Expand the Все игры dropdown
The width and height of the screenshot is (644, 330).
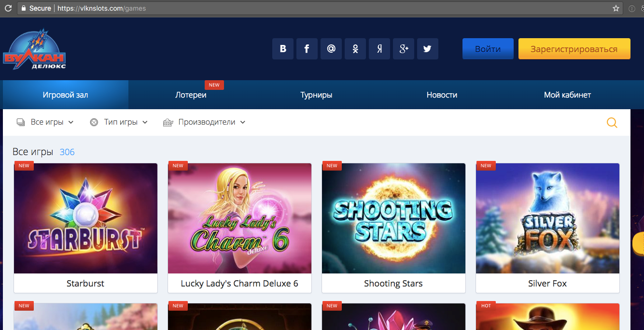tap(45, 122)
